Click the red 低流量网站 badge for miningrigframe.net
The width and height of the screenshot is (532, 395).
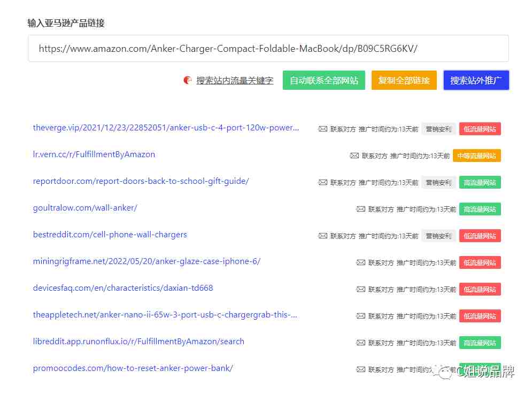pyautogui.click(x=480, y=262)
